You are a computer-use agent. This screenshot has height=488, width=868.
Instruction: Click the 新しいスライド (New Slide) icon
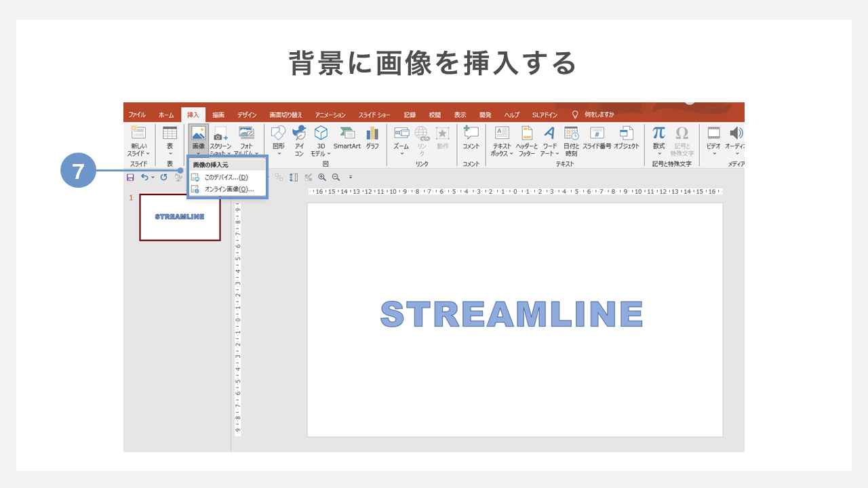pos(138,133)
